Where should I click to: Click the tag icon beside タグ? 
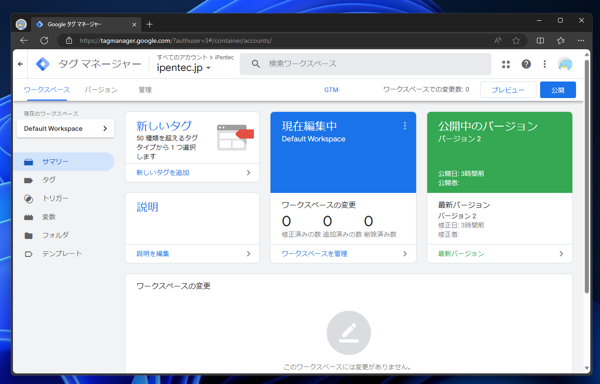click(29, 180)
